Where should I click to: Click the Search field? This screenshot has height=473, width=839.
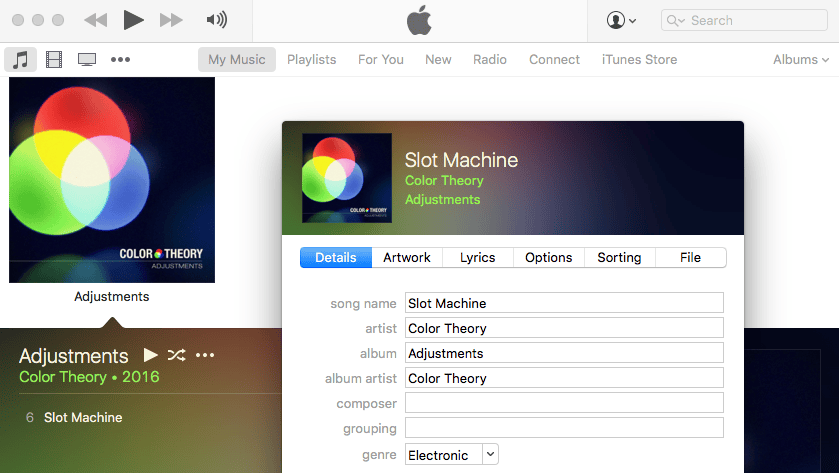pos(744,20)
